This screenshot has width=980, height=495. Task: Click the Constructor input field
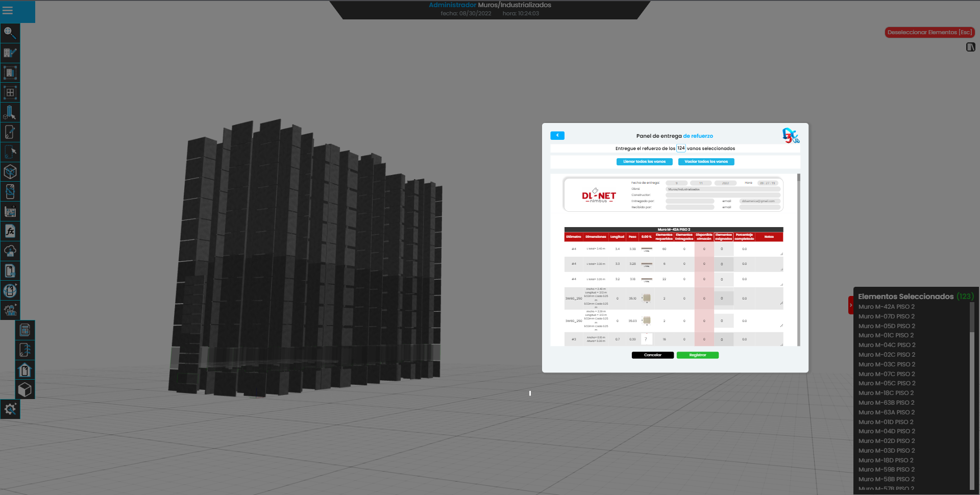[x=723, y=195]
